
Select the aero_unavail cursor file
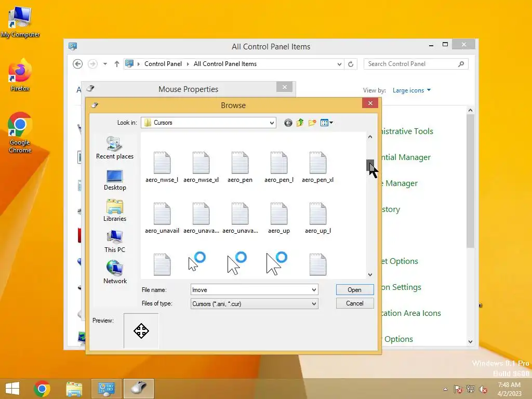(162, 218)
